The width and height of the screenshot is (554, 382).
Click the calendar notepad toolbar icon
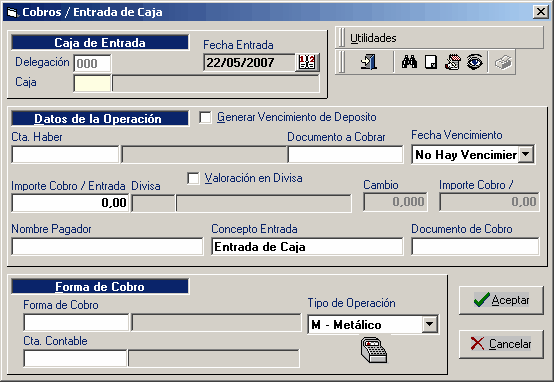453,62
